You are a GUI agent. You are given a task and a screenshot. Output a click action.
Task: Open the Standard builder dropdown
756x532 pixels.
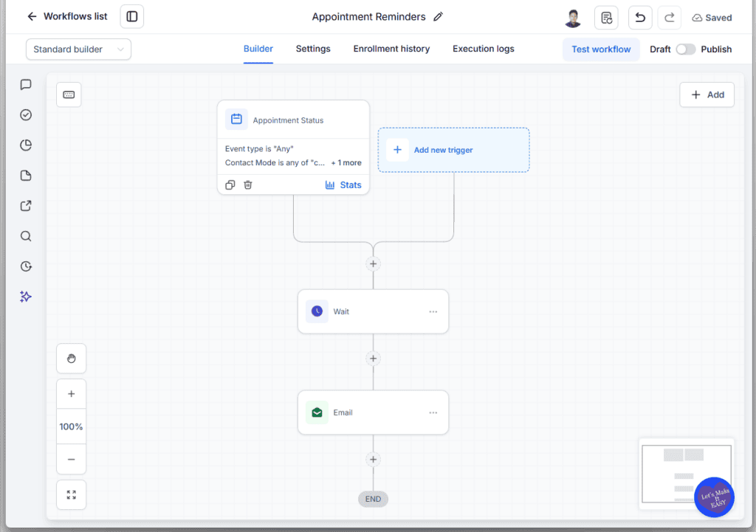pos(78,49)
